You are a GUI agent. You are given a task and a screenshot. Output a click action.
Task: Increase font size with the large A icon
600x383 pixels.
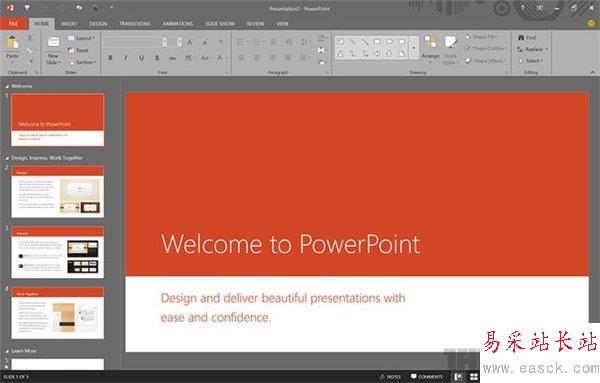[190, 42]
